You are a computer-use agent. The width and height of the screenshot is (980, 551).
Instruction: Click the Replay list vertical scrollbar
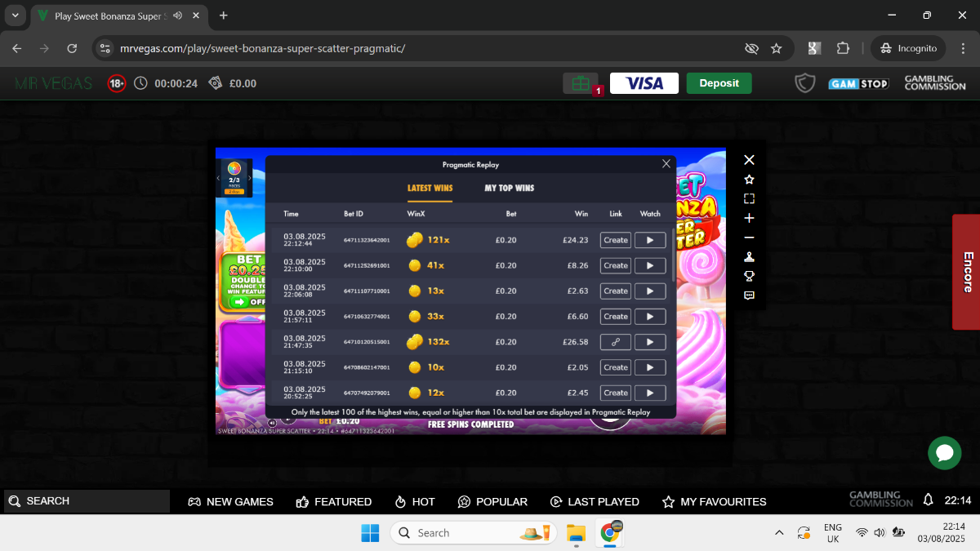[673, 256]
